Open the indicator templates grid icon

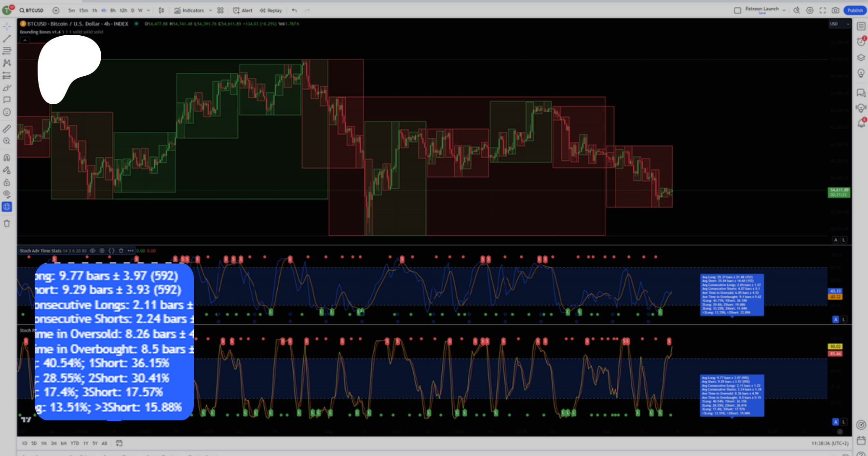coord(220,10)
